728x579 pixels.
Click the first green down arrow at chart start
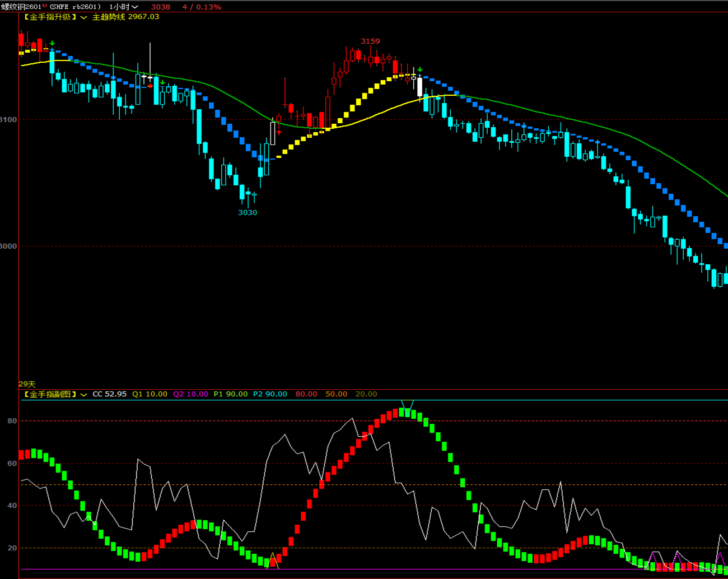click(x=52, y=43)
